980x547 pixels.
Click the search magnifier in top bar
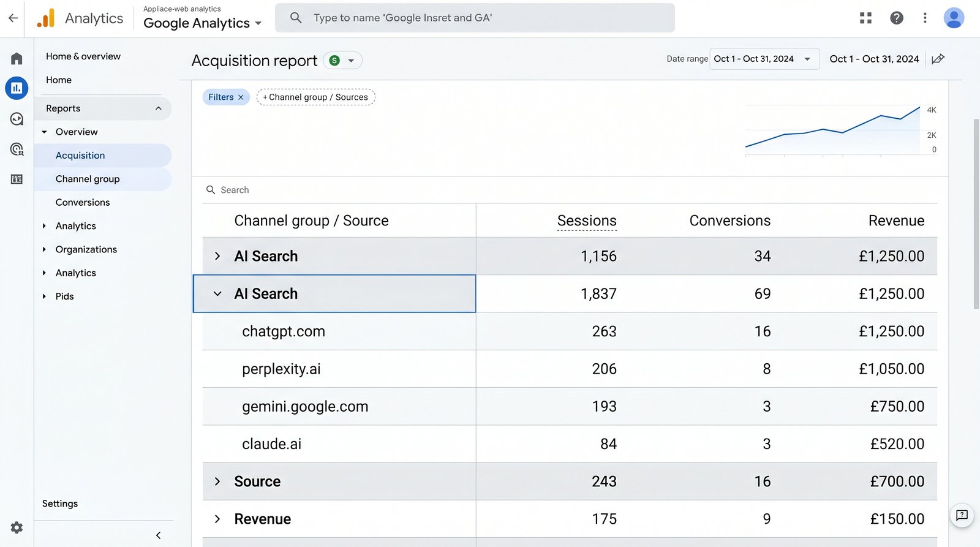pos(296,18)
